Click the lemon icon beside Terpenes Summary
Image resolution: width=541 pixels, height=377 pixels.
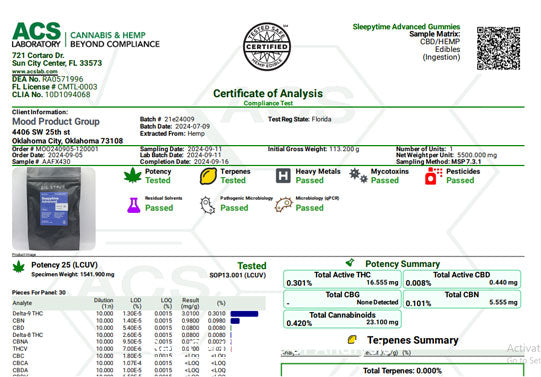352,339
